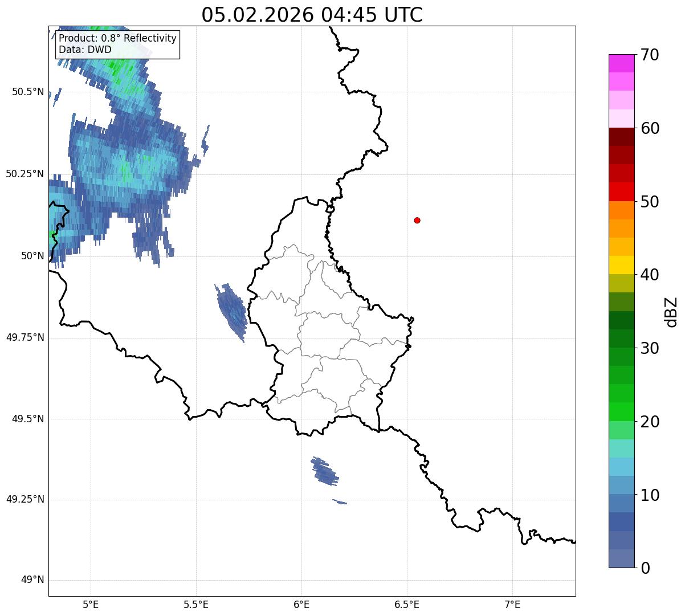This screenshot has width=685, height=616.
Task: Click the vertical dBZ axis title
Action: coord(671,311)
